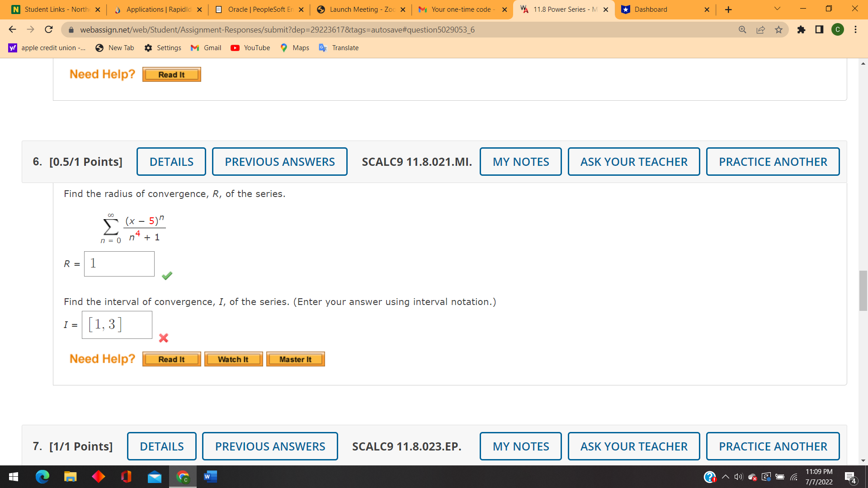Open the Settings bookmark
Screen dimensions: 868x488
(x=163, y=47)
